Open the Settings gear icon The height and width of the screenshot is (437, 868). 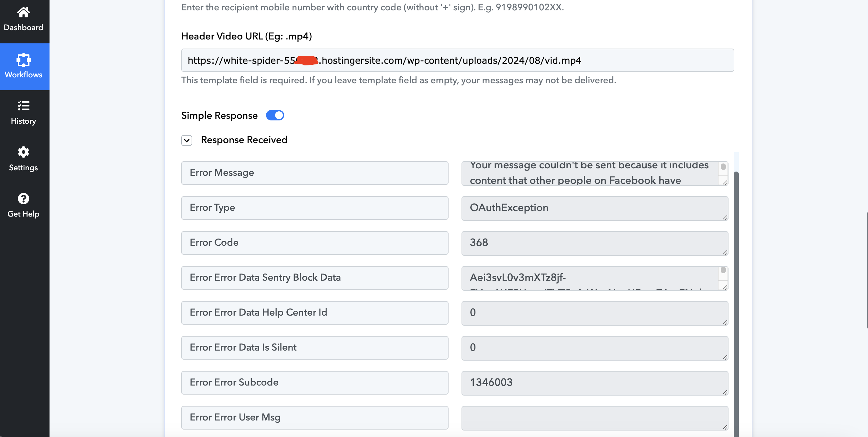tap(23, 152)
